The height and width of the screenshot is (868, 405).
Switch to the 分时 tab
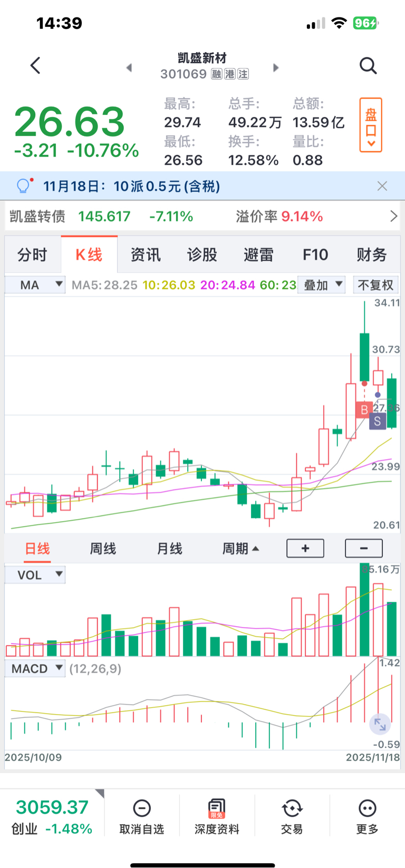coord(32,255)
